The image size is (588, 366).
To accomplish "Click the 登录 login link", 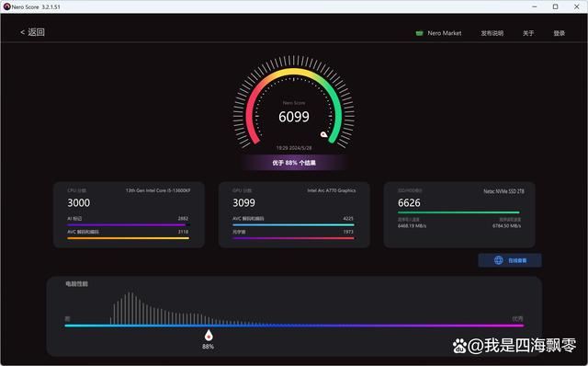I will pos(559,33).
